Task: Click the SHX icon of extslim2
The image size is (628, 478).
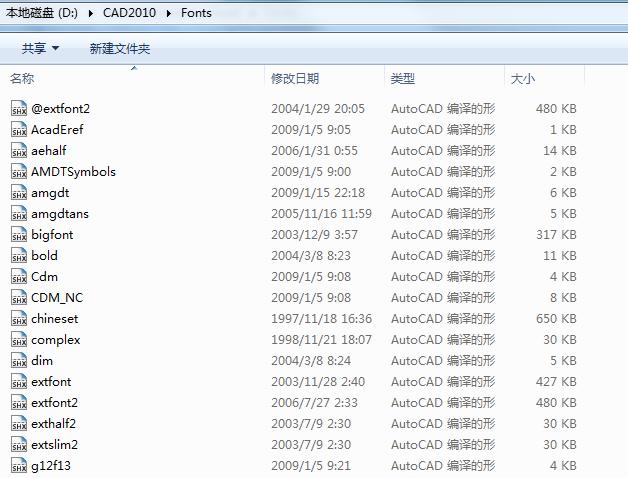Action: point(19,444)
